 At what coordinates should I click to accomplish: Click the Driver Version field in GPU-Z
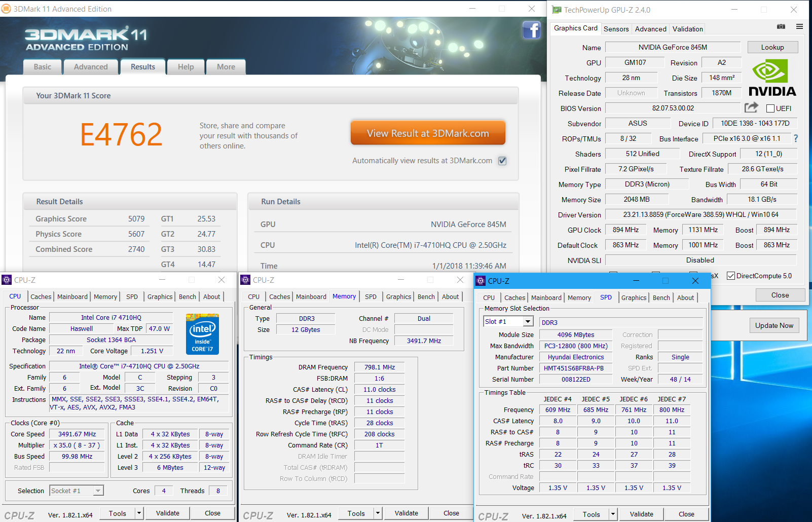click(x=700, y=214)
